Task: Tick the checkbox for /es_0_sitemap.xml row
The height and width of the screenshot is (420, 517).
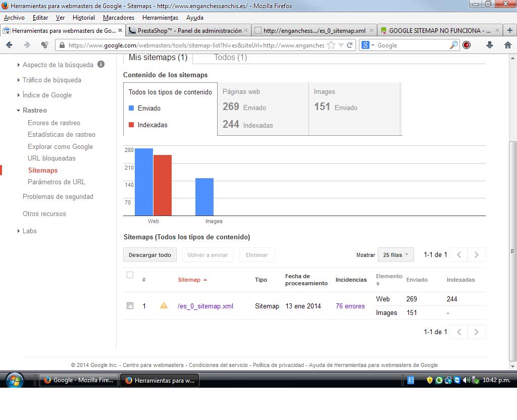Action: coord(130,305)
